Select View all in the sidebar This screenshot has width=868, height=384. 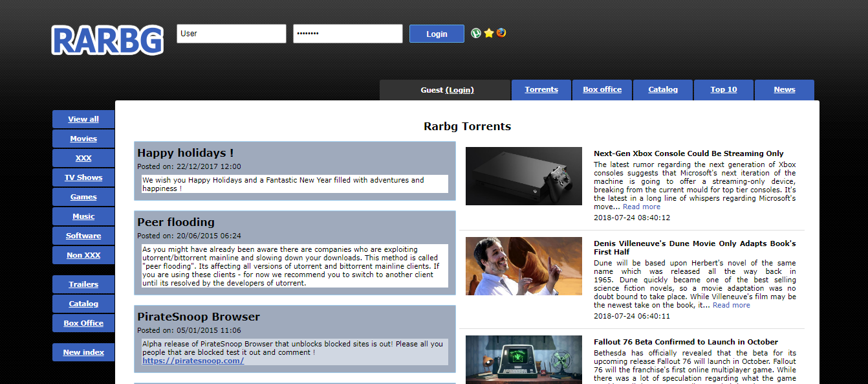click(x=83, y=119)
